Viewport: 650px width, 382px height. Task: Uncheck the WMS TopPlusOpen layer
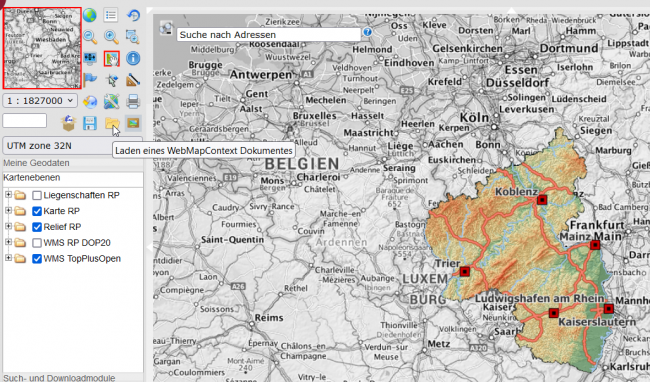click(37, 259)
